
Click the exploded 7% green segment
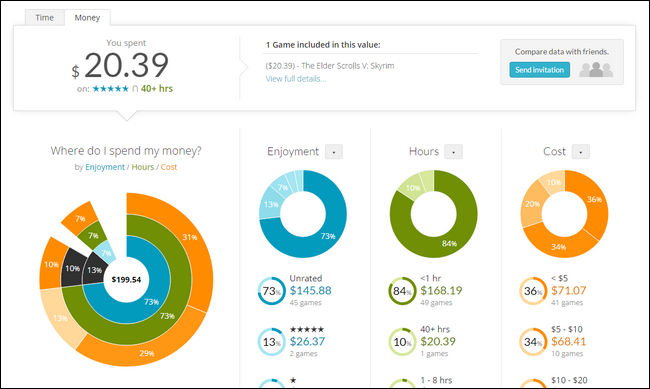(93, 236)
